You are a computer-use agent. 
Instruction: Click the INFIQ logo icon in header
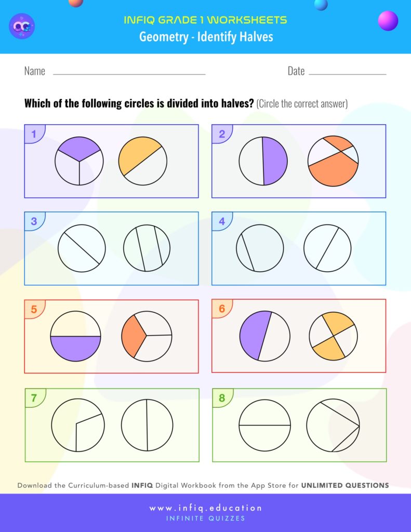pyautogui.click(x=22, y=25)
